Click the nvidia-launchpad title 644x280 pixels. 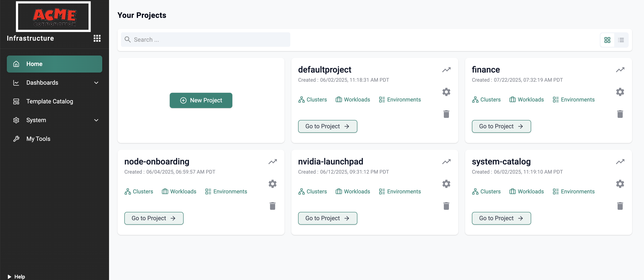[x=331, y=162]
